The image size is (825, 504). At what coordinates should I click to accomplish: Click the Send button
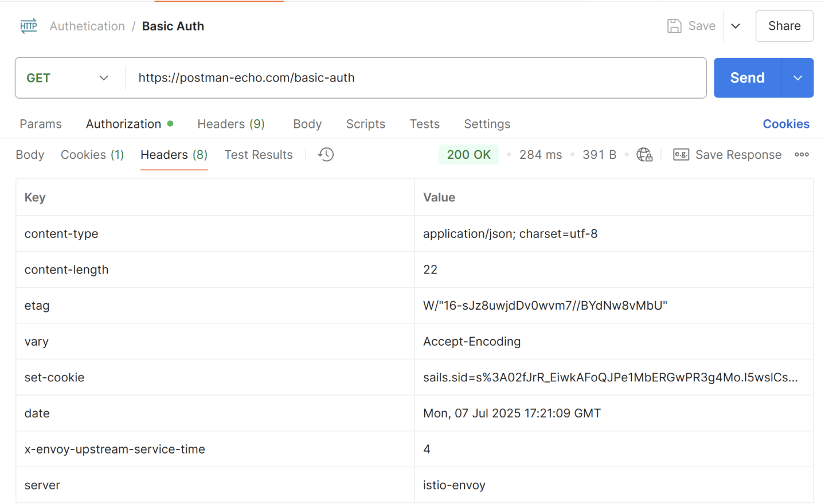[x=746, y=77]
